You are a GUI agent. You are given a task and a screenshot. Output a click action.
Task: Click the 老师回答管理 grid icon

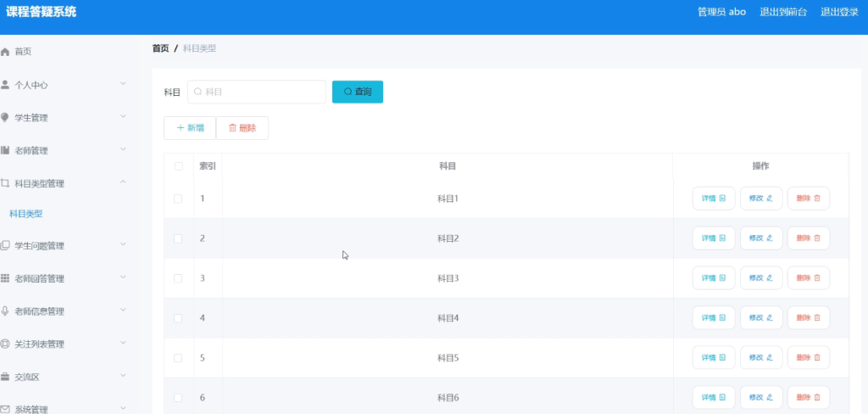pos(5,278)
